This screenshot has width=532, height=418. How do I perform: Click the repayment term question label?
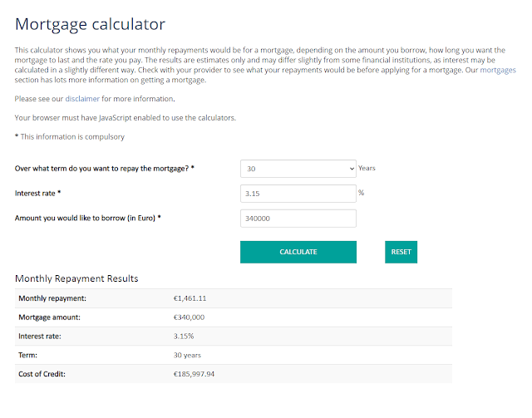pos(105,169)
